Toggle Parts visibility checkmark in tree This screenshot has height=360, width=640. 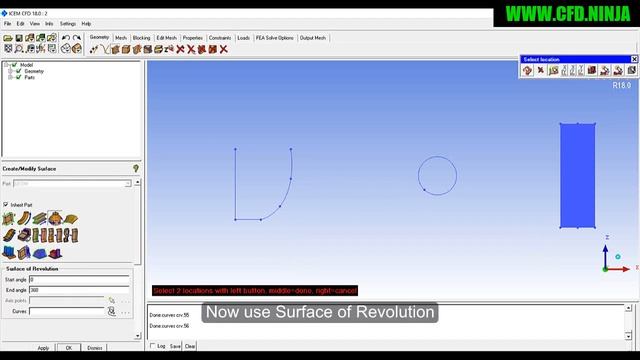click(x=18, y=77)
